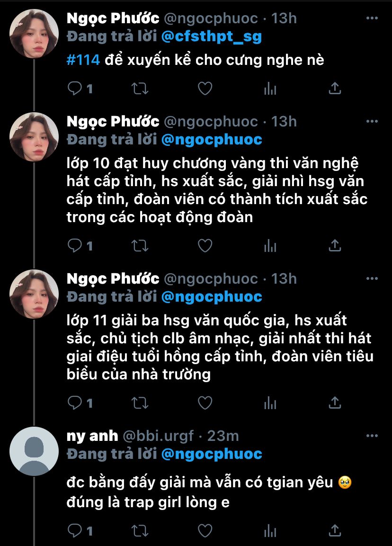View analytics for the #114 tweet
Viewport: 392px width, 546px height.
[x=270, y=89]
